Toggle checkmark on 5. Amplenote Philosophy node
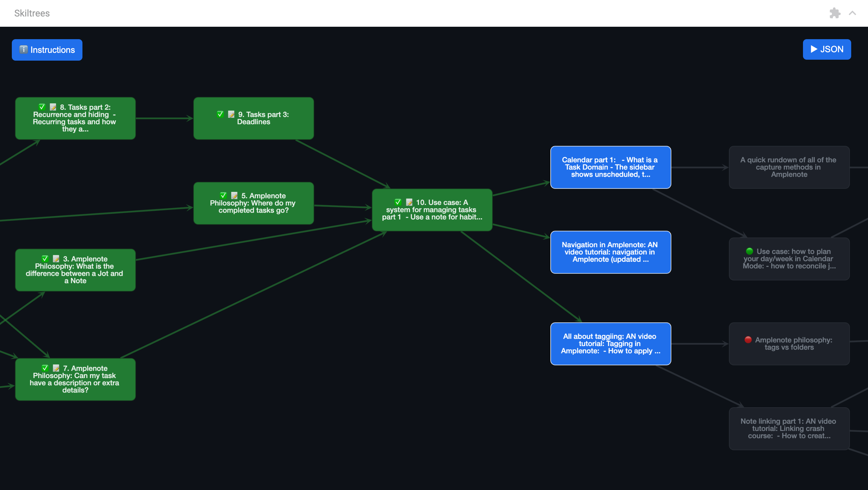Screen dimensions: 868x490 tap(223, 196)
